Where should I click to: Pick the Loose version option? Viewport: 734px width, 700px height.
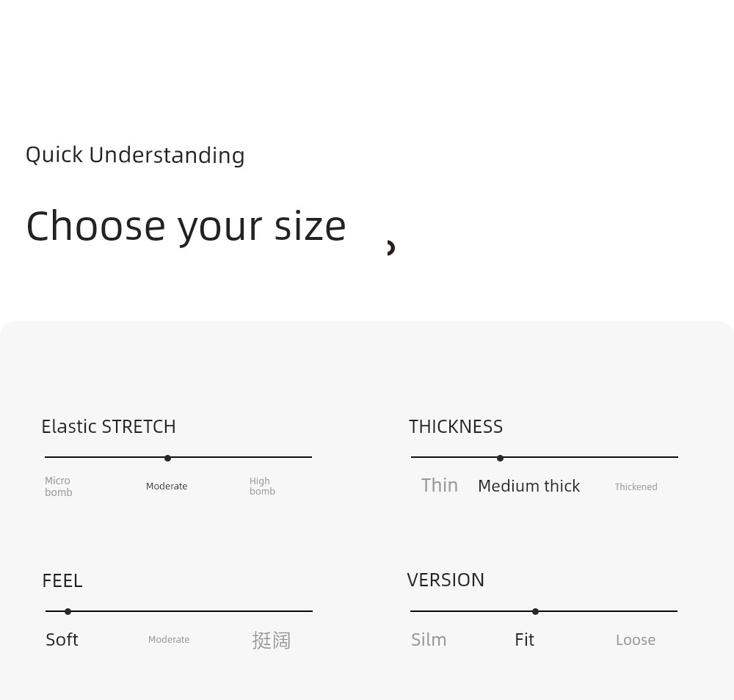click(636, 640)
